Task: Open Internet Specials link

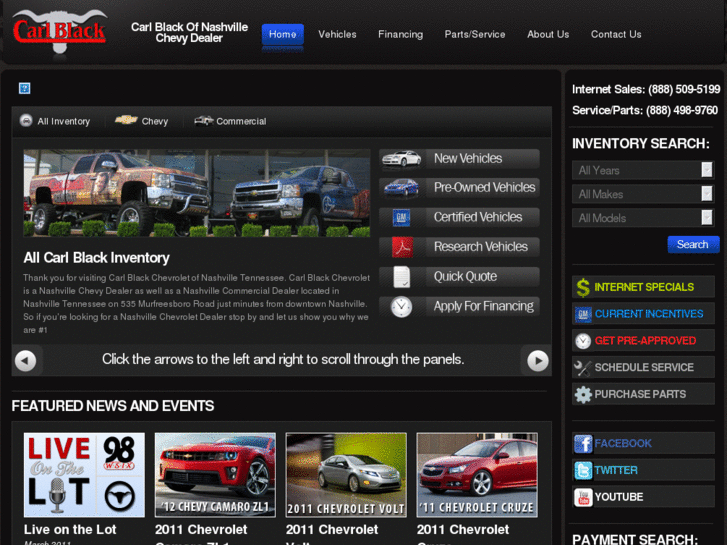Action: [x=644, y=287]
